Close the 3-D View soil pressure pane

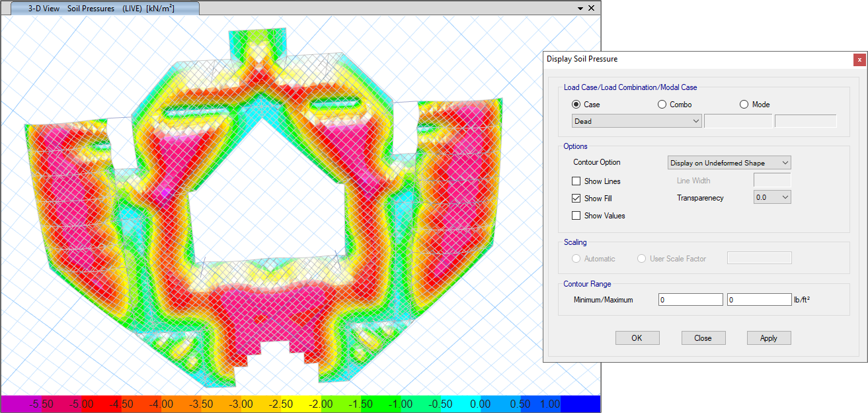pos(591,8)
